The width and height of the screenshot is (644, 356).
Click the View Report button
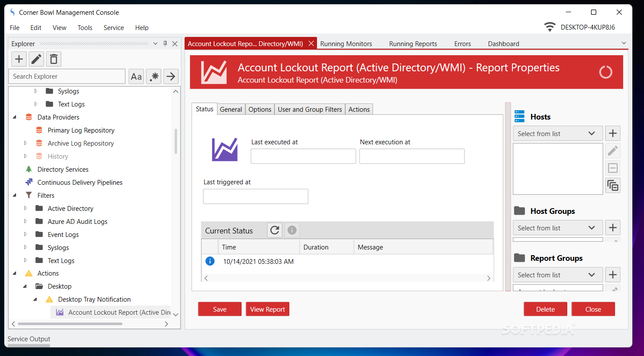[268, 309]
